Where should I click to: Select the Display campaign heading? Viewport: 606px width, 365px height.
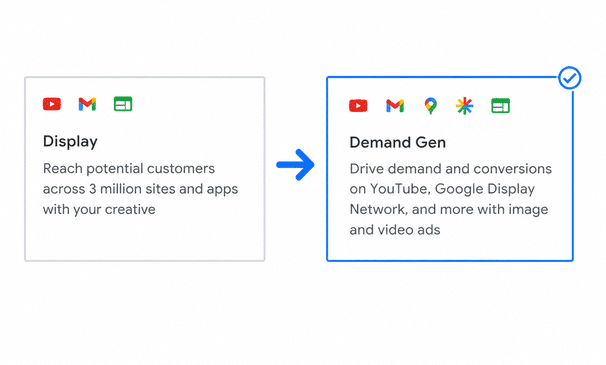pyautogui.click(x=70, y=142)
